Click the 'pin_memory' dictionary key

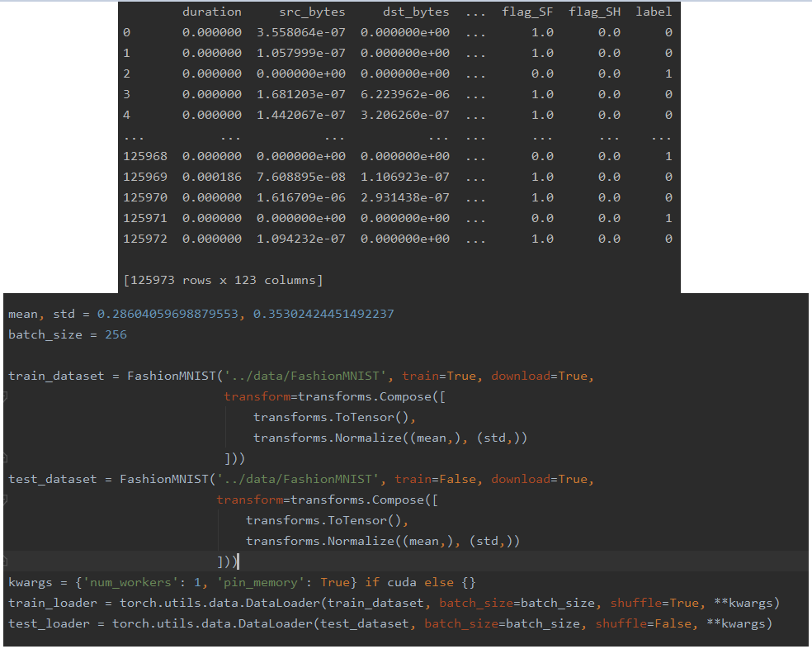[x=261, y=583]
